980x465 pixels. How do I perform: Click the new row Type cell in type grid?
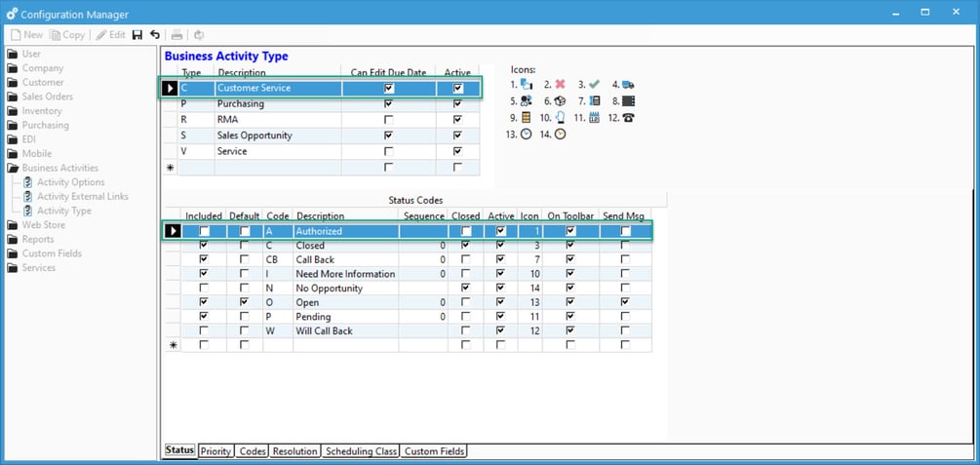click(x=196, y=168)
